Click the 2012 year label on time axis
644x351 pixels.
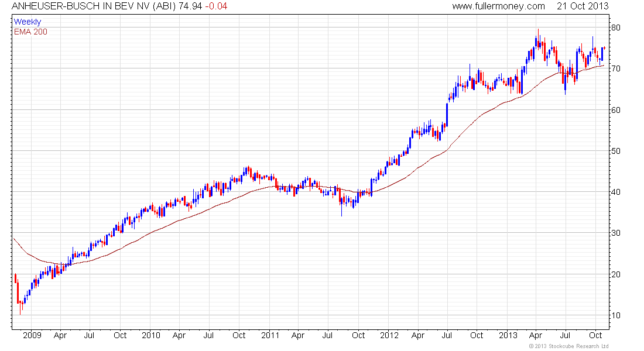point(389,335)
